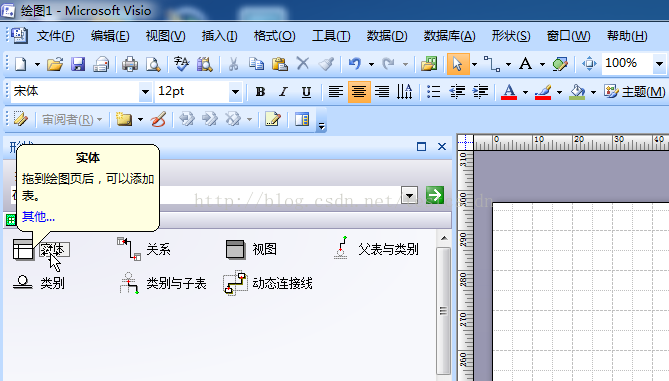Image resolution: width=669 pixels, height=381 pixels.
Task: Decrease indent of text
Action: click(457, 91)
